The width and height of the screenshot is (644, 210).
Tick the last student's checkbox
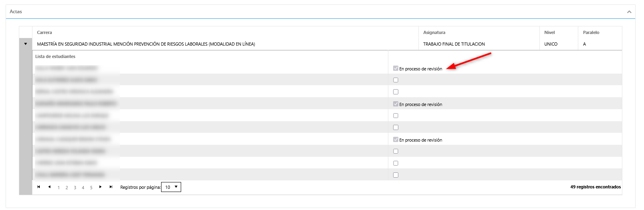pyautogui.click(x=396, y=175)
